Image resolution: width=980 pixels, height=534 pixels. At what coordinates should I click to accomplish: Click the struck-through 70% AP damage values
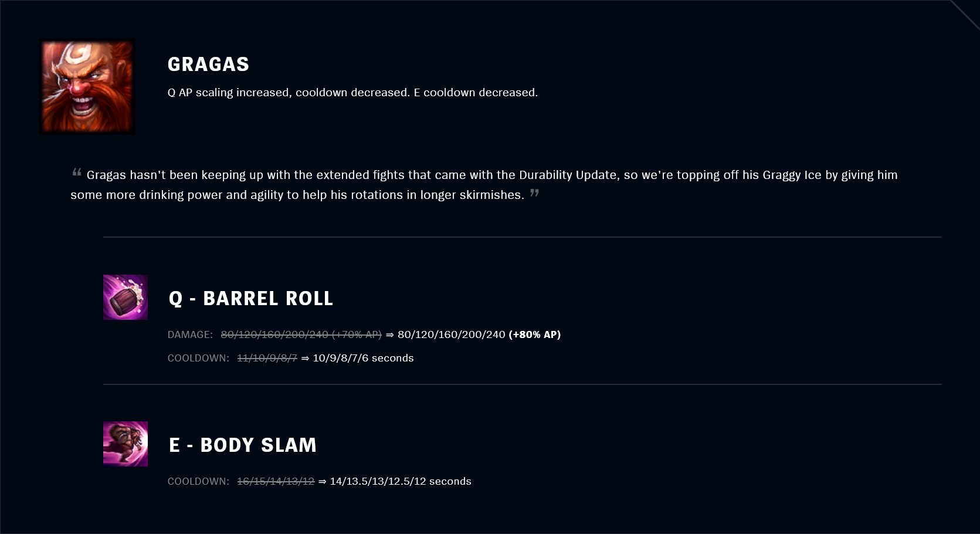point(301,334)
